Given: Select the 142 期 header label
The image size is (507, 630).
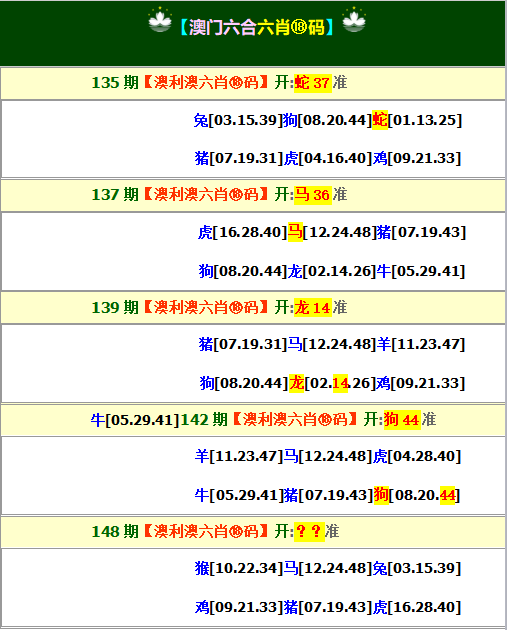Looking at the screenshot, I should click(x=204, y=420).
